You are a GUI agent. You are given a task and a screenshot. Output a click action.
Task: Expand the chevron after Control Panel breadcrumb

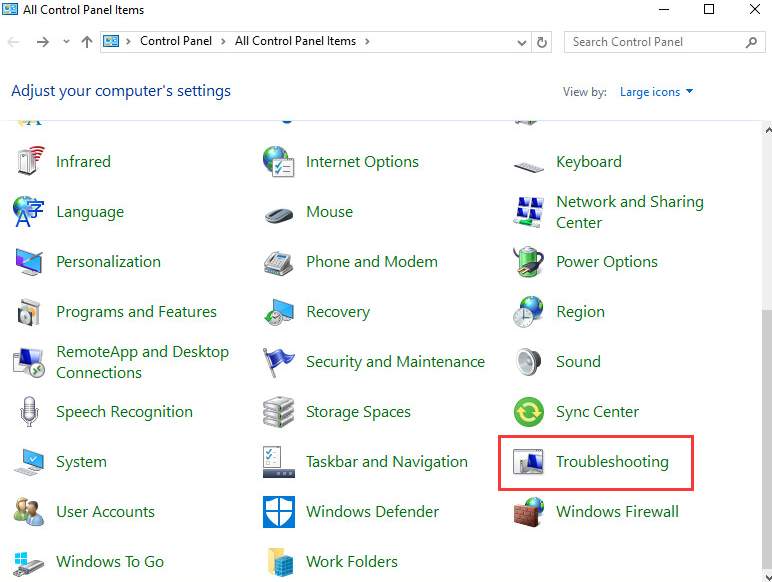224,41
